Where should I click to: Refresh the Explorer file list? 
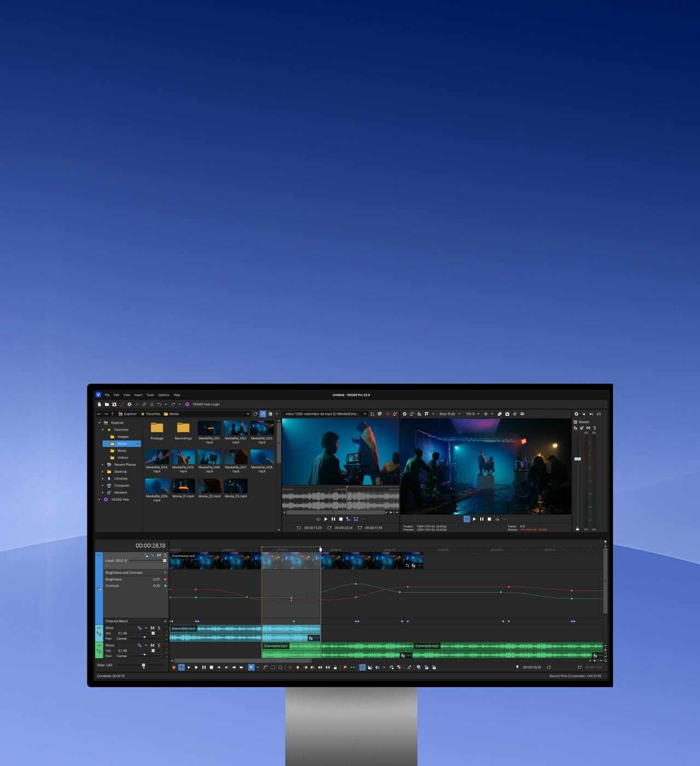[255, 414]
